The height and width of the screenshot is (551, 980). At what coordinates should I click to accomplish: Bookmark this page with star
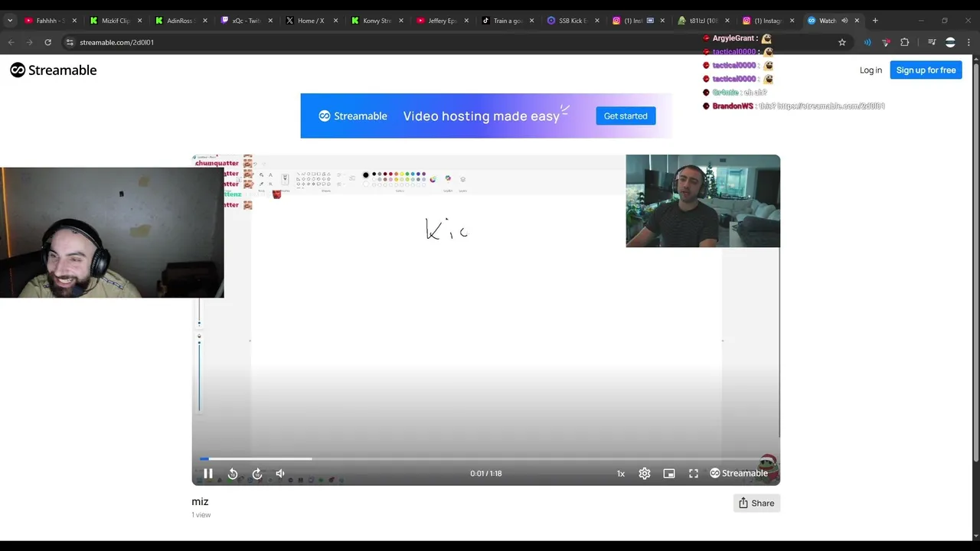(842, 42)
